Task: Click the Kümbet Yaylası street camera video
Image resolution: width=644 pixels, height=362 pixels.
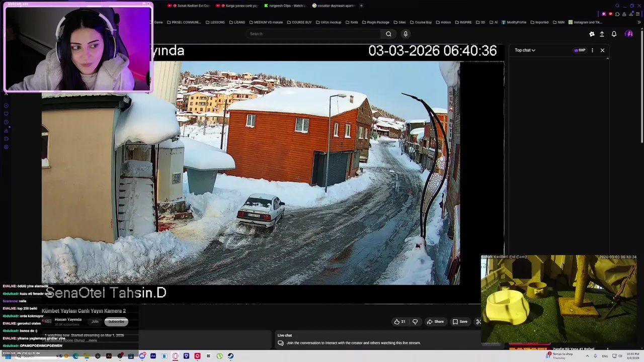Action: click(x=273, y=173)
